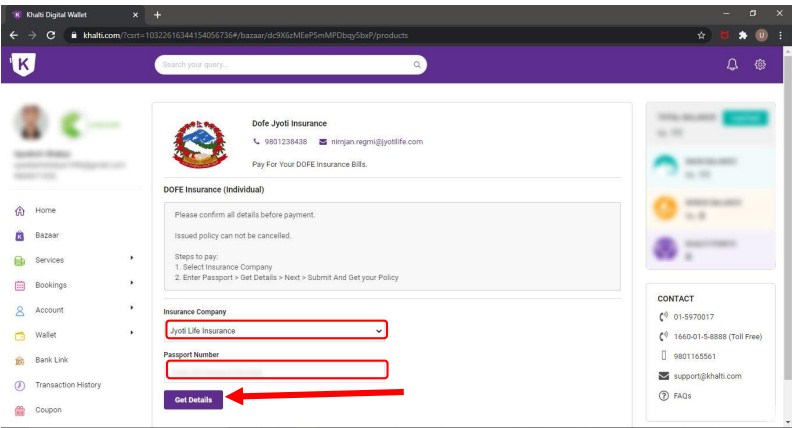This screenshot has width=792, height=428.
Task: Bookmark this page with star icon
Action: coord(701,35)
